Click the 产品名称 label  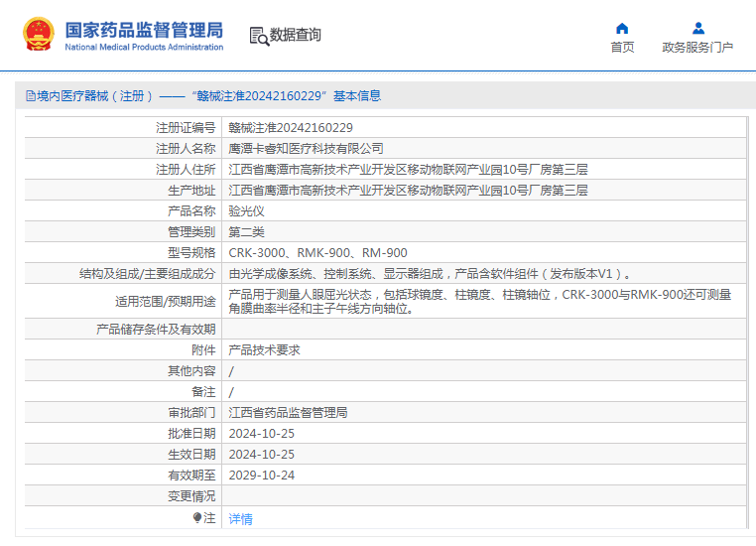tap(191, 210)
